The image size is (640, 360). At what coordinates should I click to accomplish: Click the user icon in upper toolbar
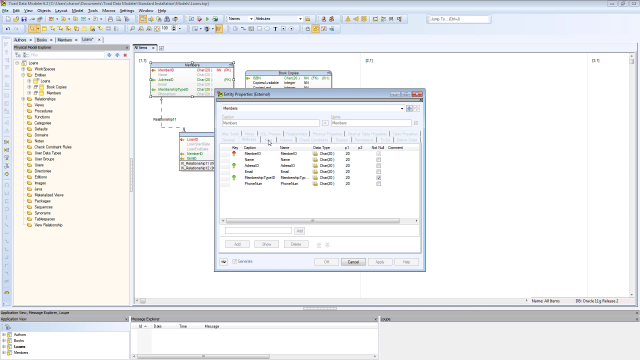[324, 19]
